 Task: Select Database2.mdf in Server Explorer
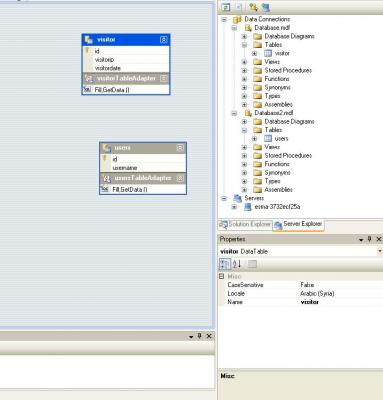tap(274, 113)
